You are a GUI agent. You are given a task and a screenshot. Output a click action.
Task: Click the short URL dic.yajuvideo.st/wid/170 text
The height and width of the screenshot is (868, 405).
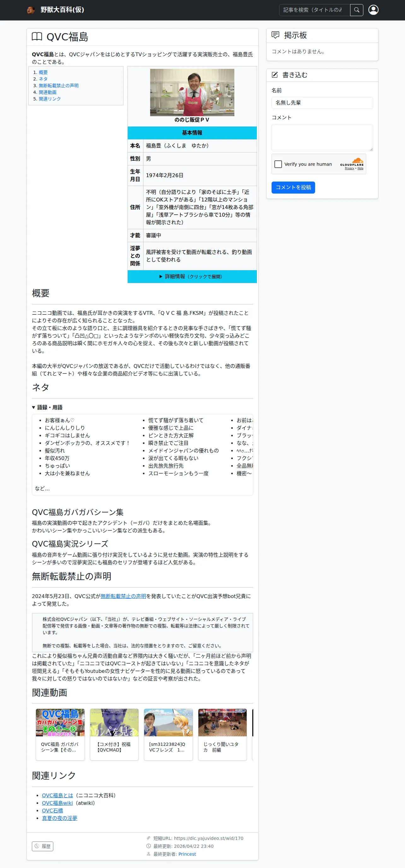[208, 838]
